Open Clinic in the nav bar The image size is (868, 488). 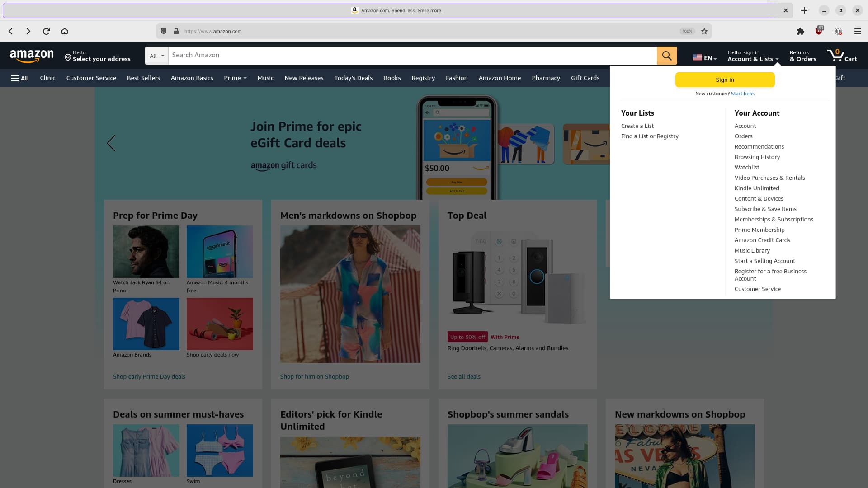click(x=47, y=78)
